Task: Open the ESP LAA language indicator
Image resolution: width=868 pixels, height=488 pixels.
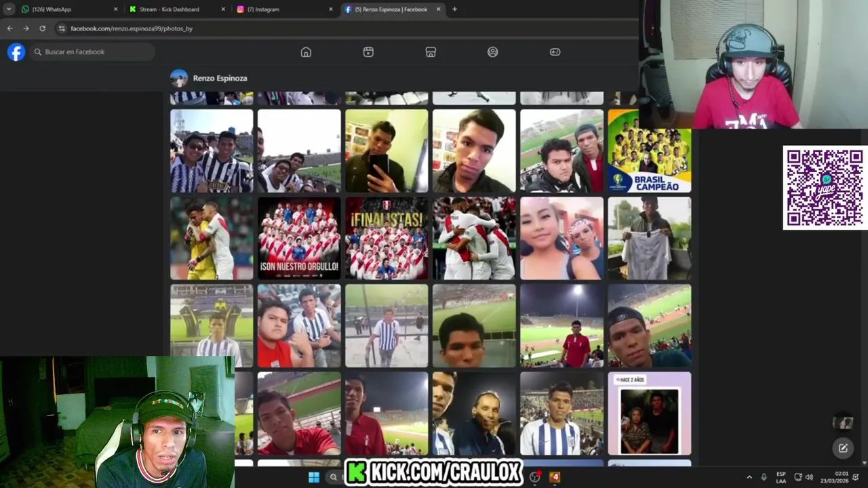Action: click(x=781, y=477)
